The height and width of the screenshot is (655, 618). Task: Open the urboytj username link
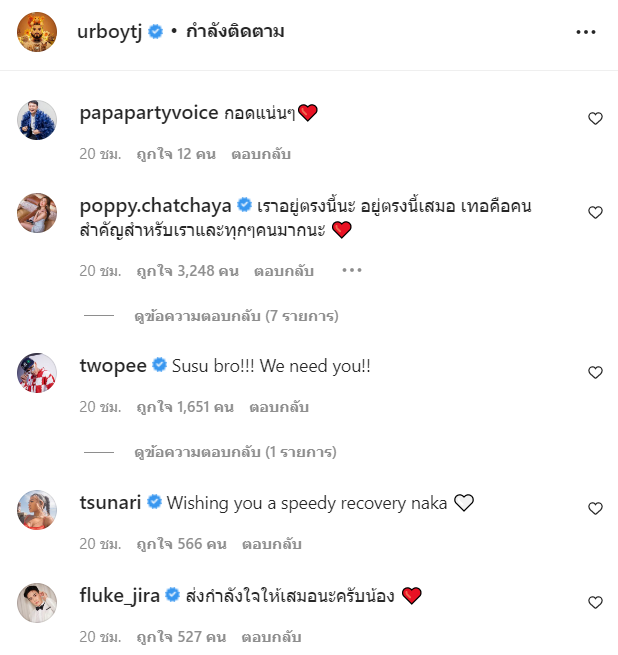pyautogui.click(x=109, y=32)
